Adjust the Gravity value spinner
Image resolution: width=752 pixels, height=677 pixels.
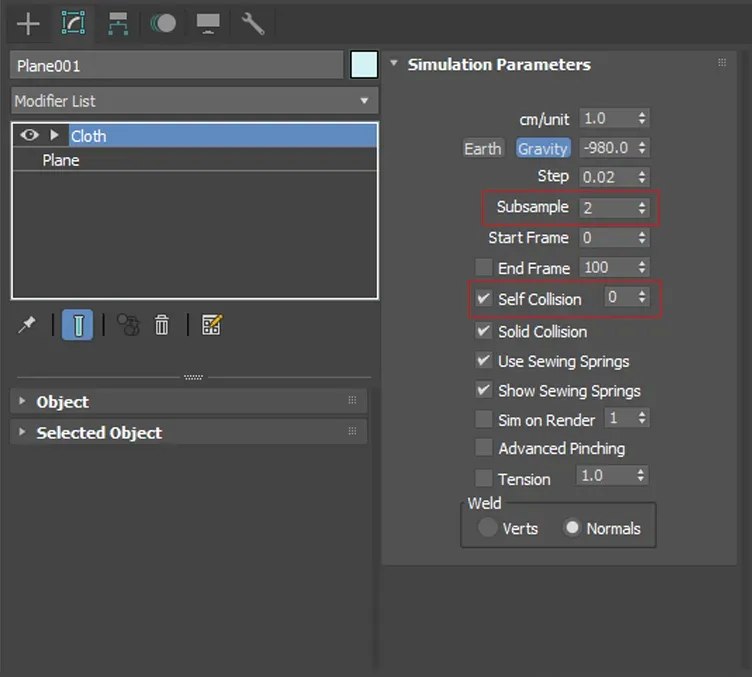(x=642, y=148)
